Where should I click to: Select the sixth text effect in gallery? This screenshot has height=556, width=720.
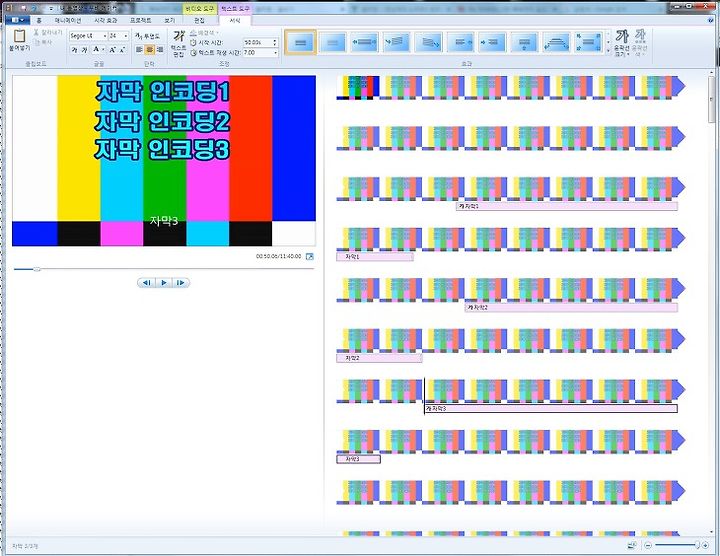coord(461,42)
